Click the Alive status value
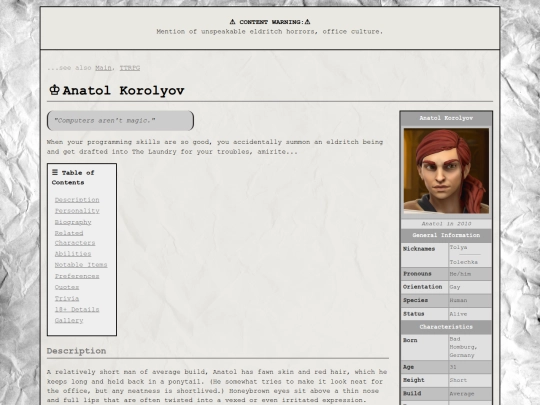Viewport: 540px width, 405px height. tap(458, 314)
